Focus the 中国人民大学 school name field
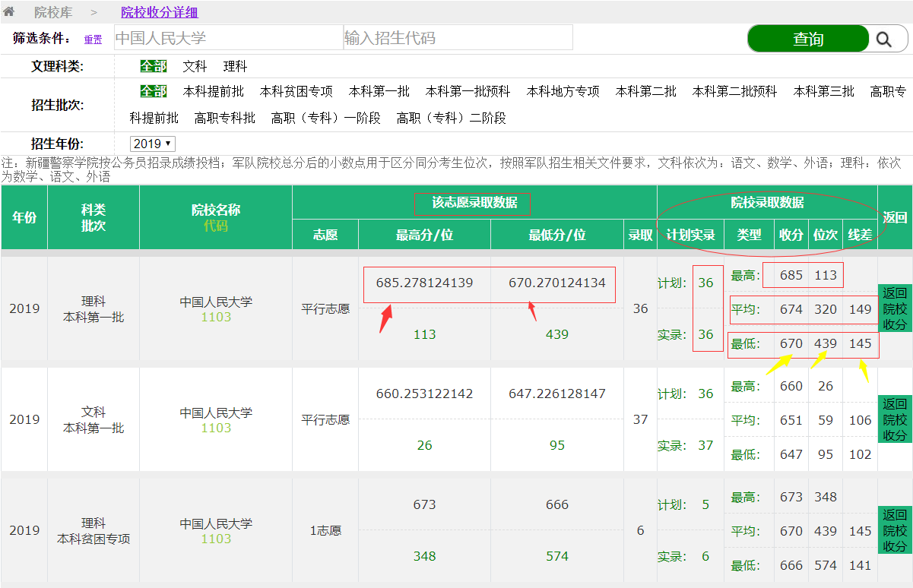 (x=228, y=38)
